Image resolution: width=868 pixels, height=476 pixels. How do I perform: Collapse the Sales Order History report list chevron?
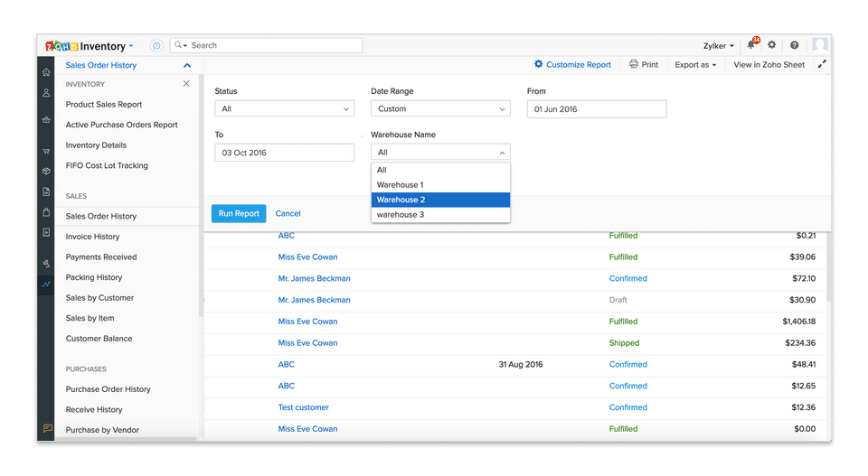[187, 65]
